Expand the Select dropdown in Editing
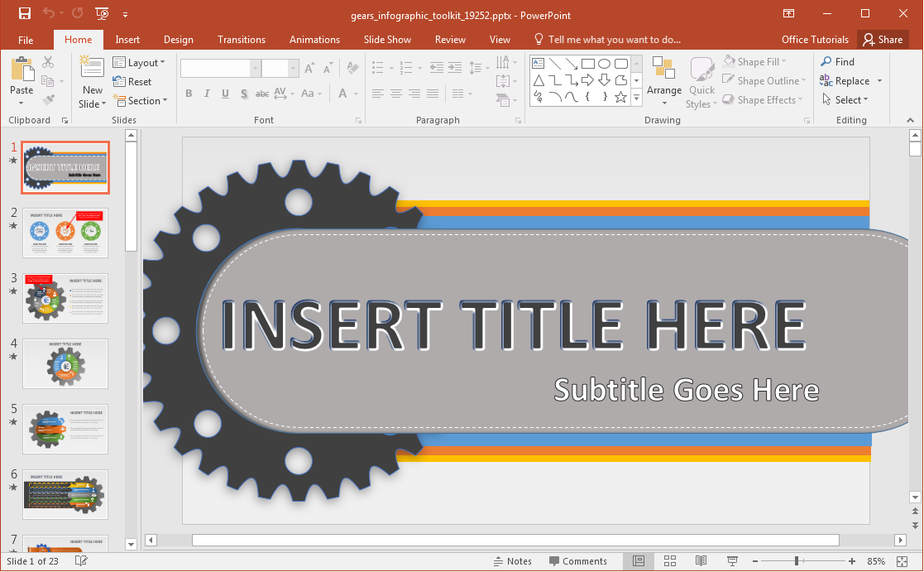 845,100
